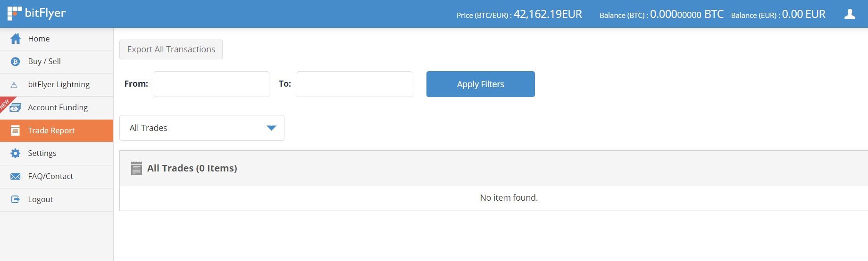Image resolution: width=868 pixels, height=261 pixels.
Task: Click the Account Funding money icon
Action: pos(15,107)
